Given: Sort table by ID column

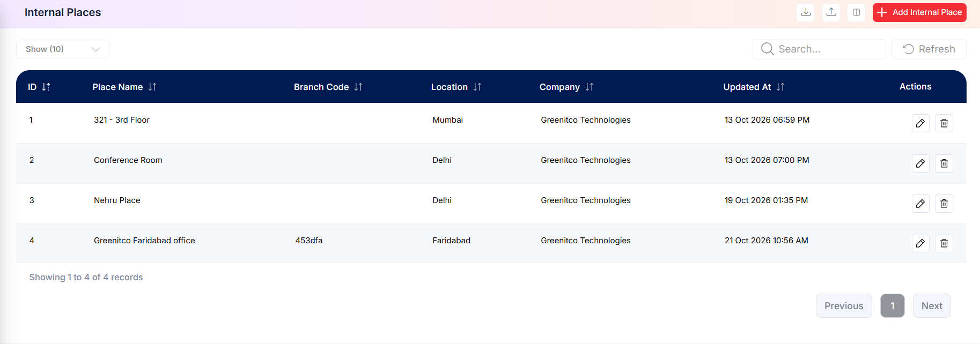Looking at the screenshot, I should pyautogui.click(x=46, y=87).
